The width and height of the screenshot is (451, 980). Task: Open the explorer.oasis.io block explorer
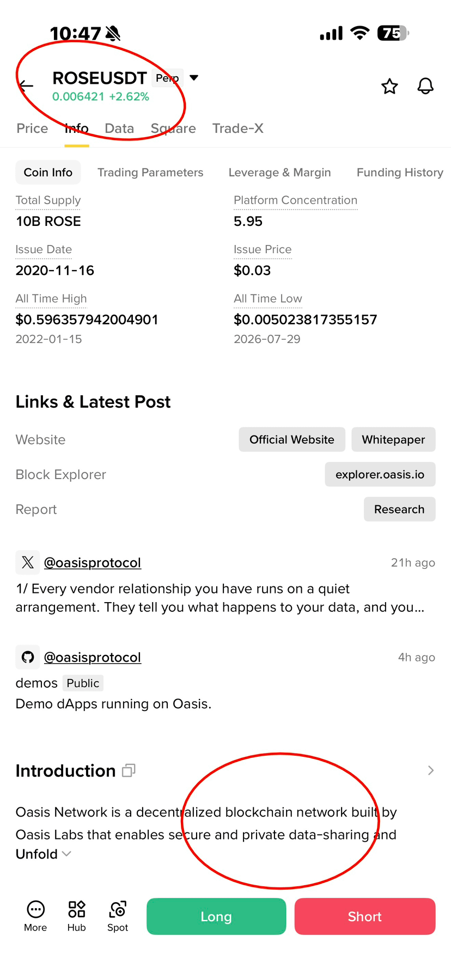[380, 474]
